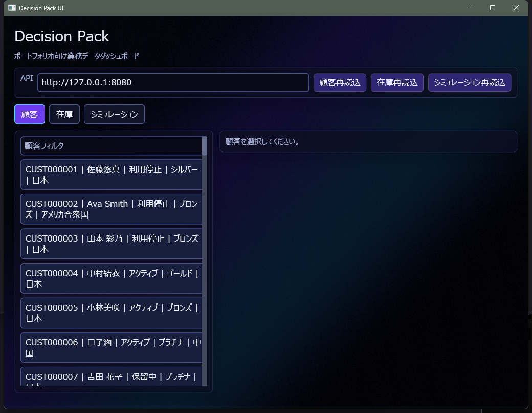
Task: Click the 顧客再読込 button
Action: coord(340,82)
